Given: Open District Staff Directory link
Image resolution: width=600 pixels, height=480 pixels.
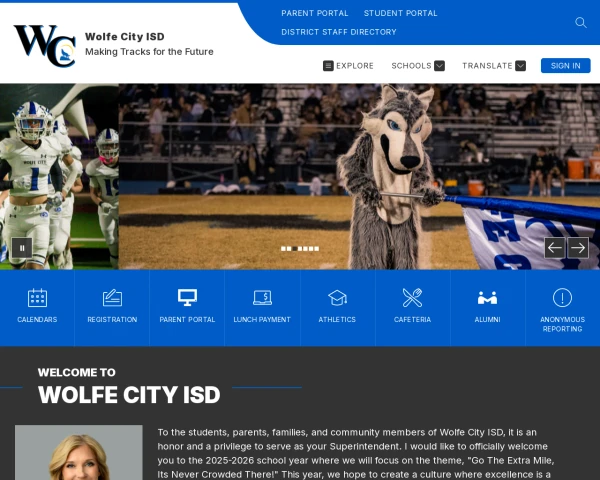Looking at the screenshot, I should tap(339, 32).
